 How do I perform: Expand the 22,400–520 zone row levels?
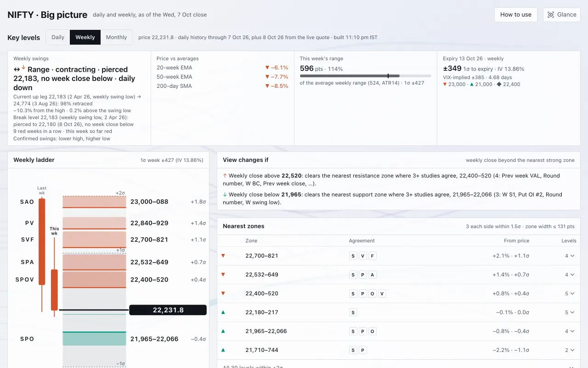pos(570,293)
